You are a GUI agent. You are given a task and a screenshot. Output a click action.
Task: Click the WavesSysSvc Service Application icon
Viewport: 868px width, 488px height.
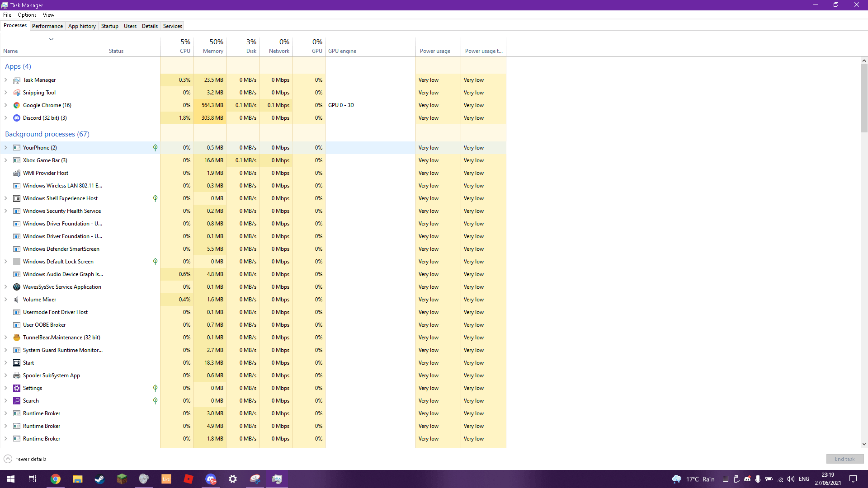pyautogui.click(x=17, y=287)
